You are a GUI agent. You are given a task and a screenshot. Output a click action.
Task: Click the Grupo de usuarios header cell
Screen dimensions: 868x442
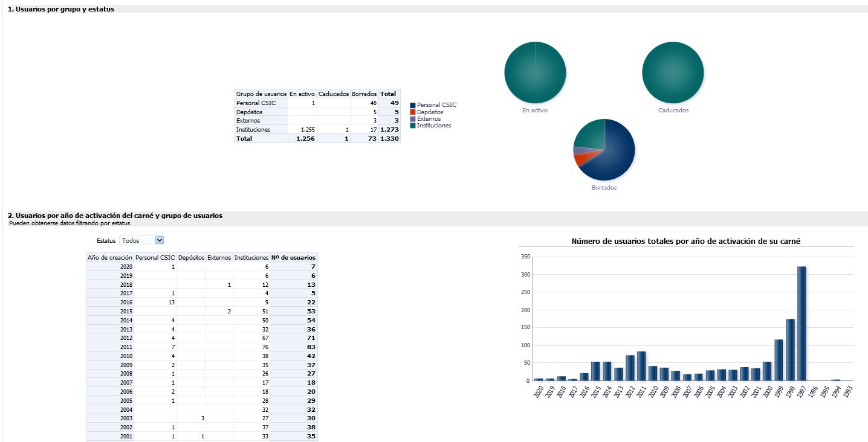click(261, 94)
